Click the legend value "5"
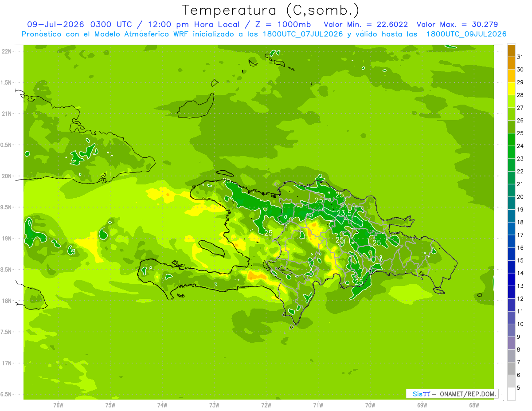This screenshot has width=532, height=411. tap(519, 388)
